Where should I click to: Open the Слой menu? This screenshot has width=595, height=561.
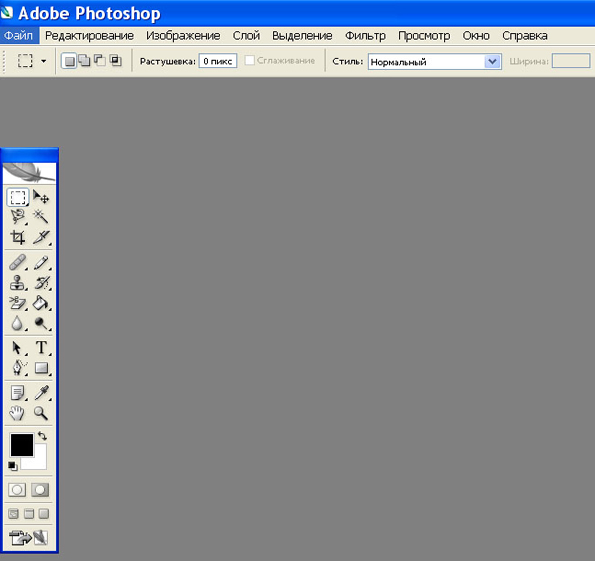click(x=246, y=36)
